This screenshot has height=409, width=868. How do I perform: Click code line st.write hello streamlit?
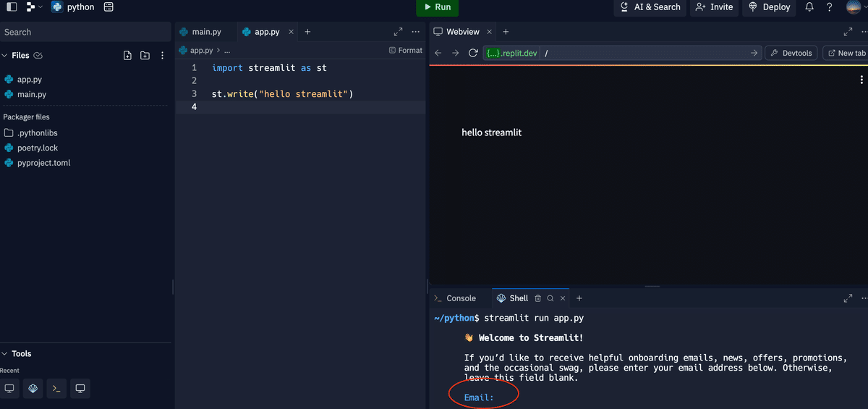tap(282, 94)
